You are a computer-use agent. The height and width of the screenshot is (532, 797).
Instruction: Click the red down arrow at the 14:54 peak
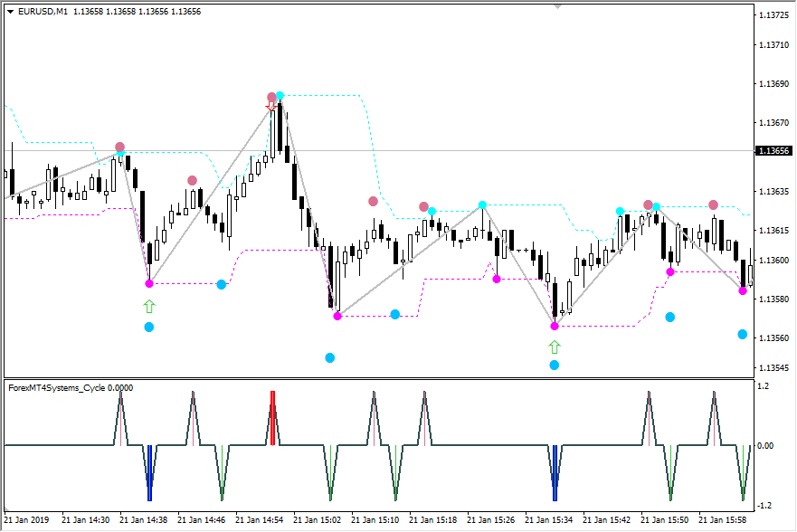[x=270, y=108]
